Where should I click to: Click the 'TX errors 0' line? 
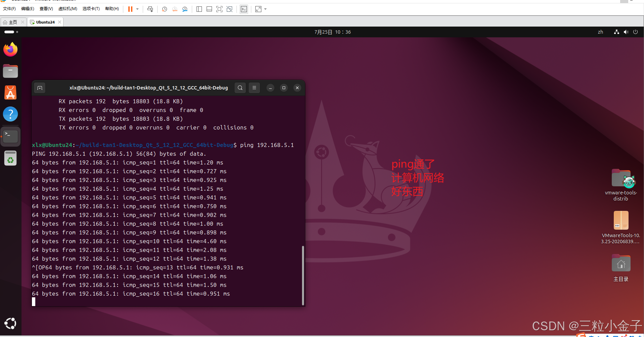click(x=156, y=127)
